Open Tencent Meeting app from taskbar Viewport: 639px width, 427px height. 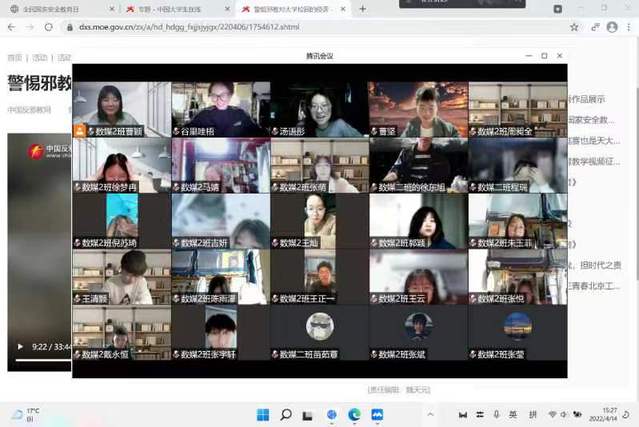click(377, 414)
